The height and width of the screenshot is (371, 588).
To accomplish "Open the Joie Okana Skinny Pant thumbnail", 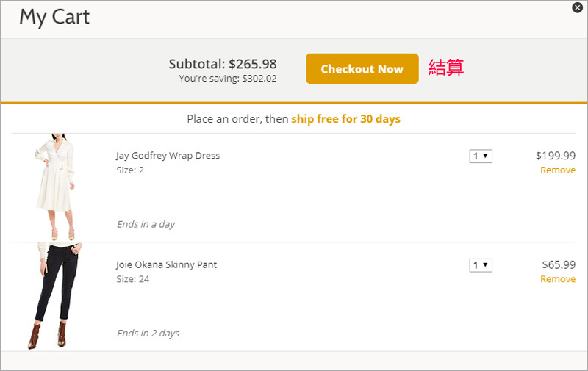I will (x=53, y=295).
